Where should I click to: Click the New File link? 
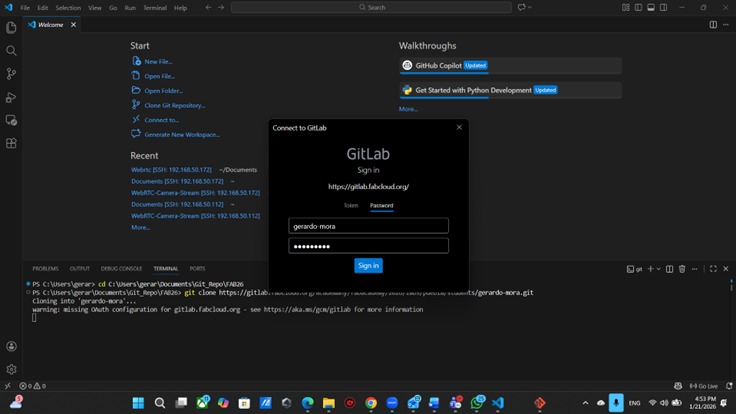pos(158,61)
